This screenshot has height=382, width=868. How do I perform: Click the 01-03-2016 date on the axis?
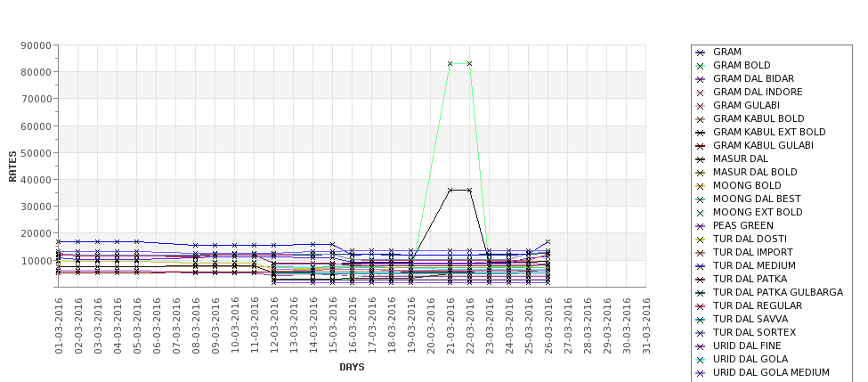coord(59,324)
